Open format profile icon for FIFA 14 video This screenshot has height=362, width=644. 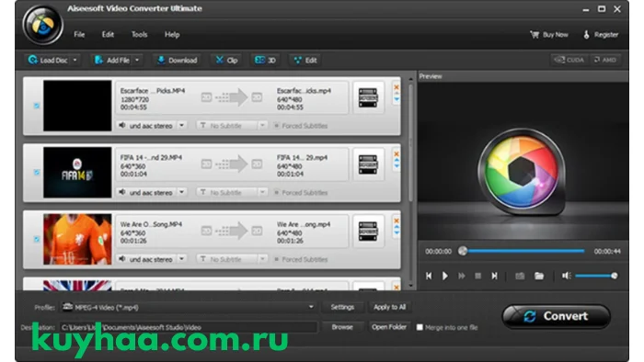point(368,164)
